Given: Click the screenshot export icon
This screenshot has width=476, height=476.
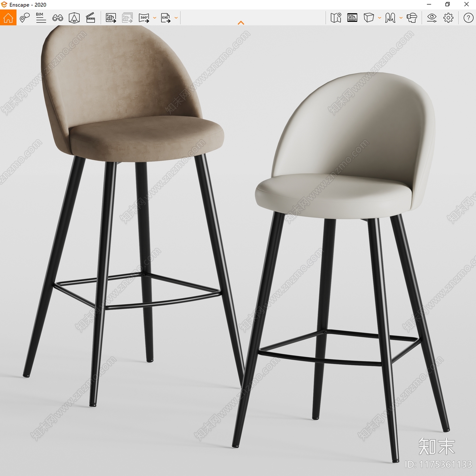Looking at the screenshot, I should coord(111,18).
